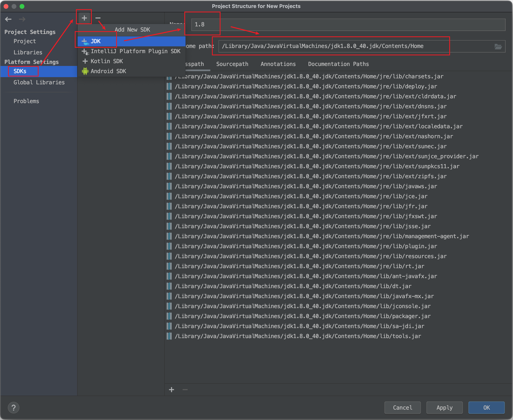Select the management-agent.jar entry

pos(338,236)
